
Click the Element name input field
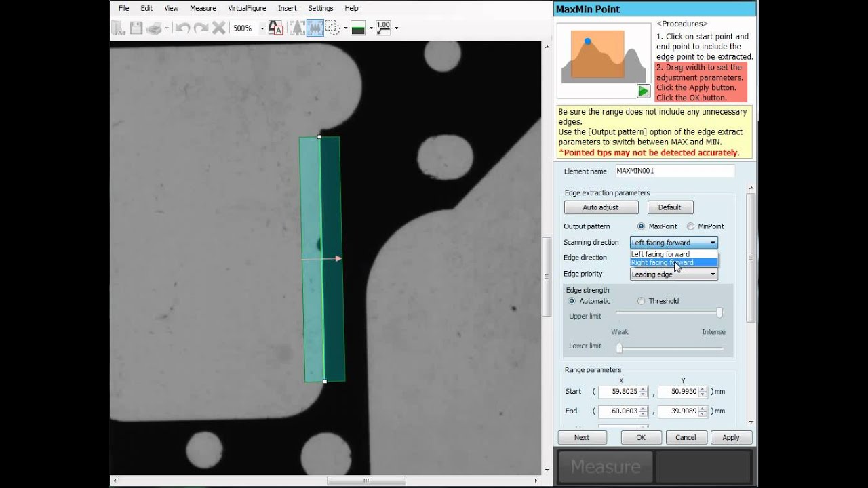point(675,171)
